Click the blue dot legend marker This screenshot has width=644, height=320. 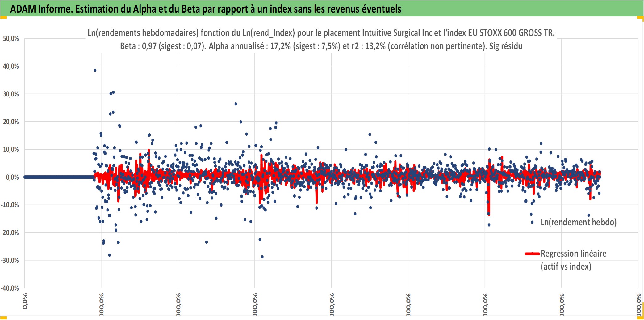click(532, 222)
